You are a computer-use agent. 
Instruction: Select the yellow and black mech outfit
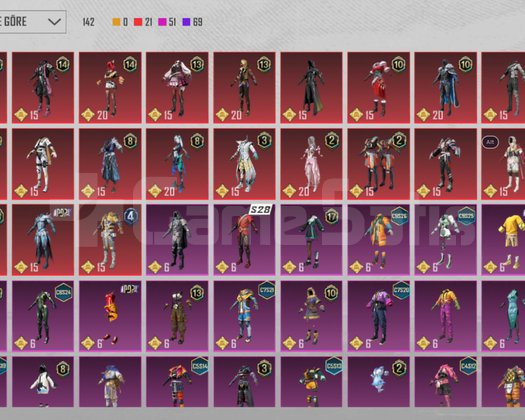pos(311,382)
